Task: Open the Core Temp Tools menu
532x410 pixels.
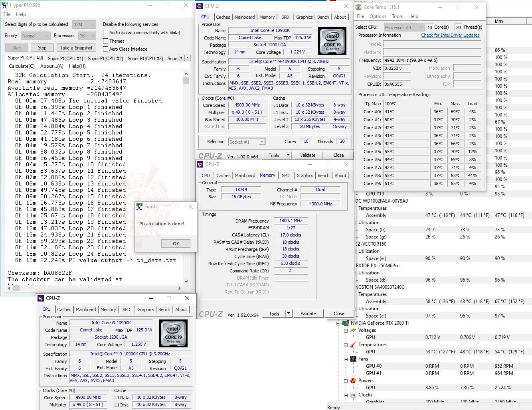Action: pyautogui.click(x=397, y=16)
